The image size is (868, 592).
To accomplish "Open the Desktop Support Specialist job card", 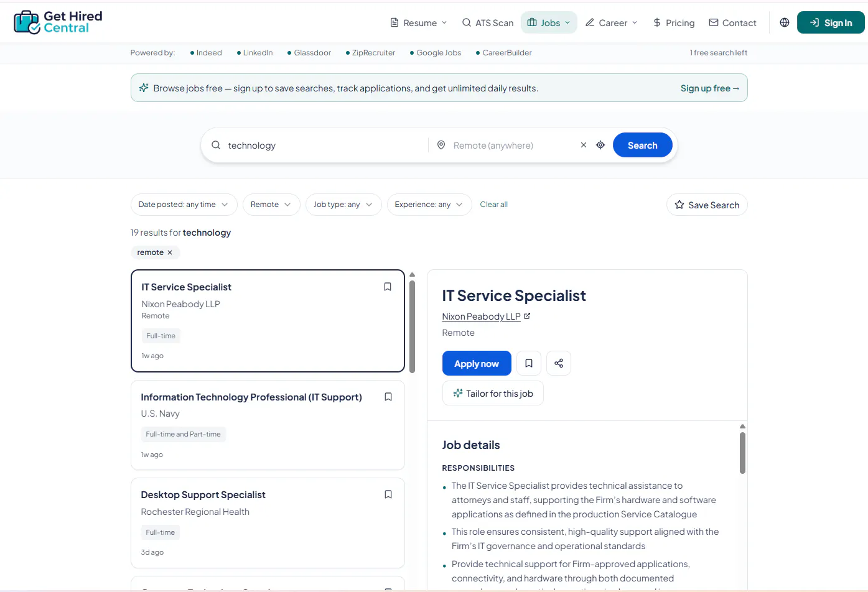I will click(x=268, y=523).
